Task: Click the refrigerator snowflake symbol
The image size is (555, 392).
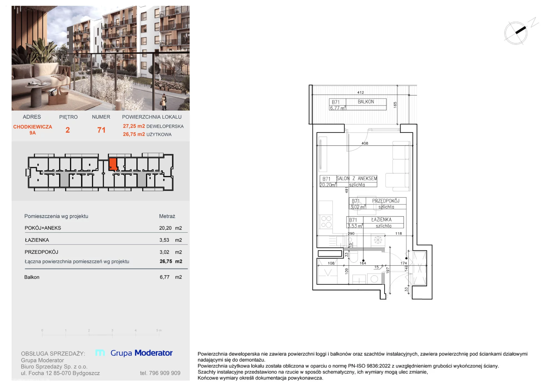Action: point(378,240)
